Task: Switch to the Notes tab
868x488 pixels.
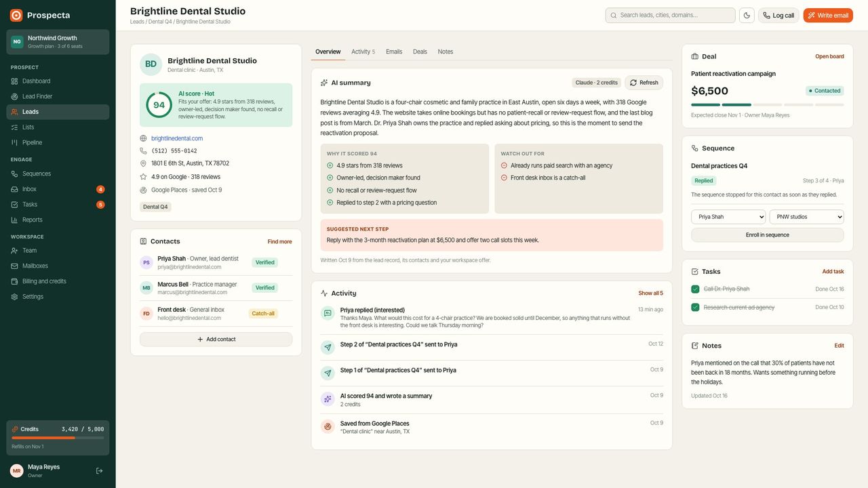Action: point(446,52)
